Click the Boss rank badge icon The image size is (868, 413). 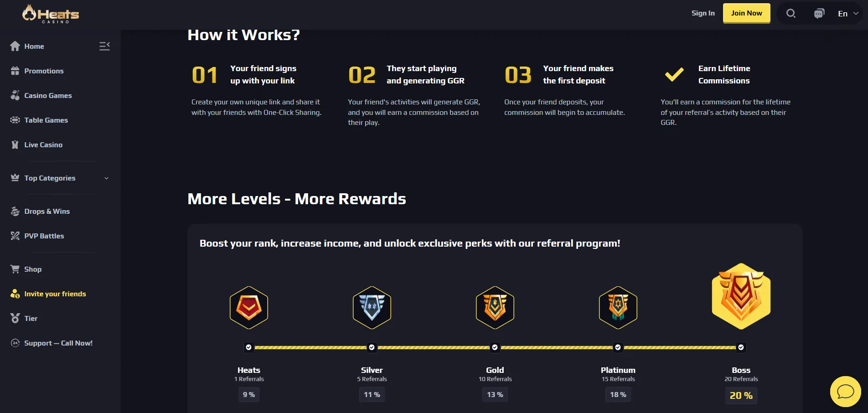tap(741, 296)
